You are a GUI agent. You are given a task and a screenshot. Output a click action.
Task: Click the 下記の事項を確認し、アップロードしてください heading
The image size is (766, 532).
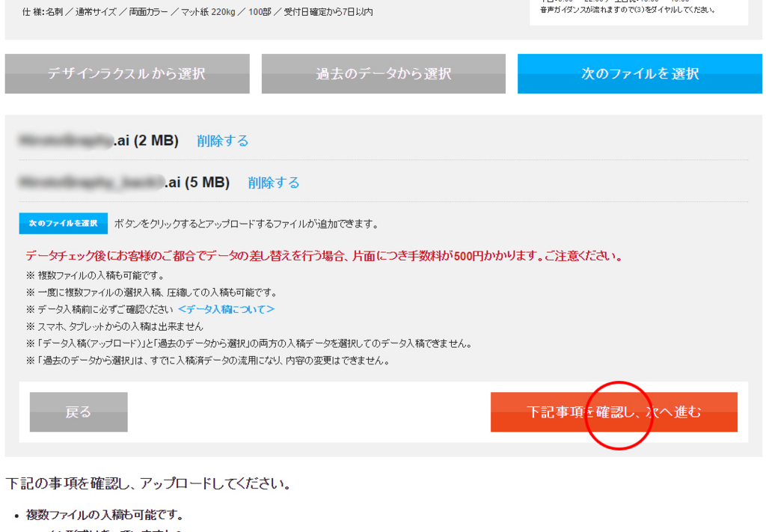(x=149, y=483)
